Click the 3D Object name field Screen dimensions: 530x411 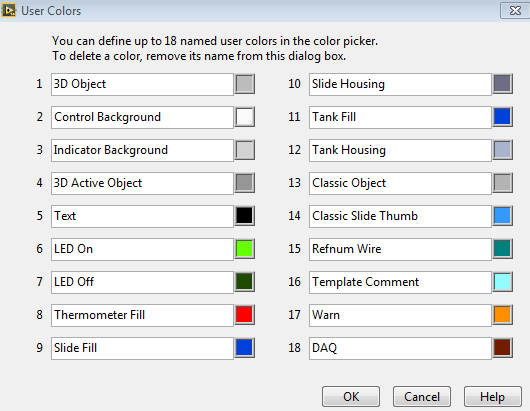(x=142, y=84)
